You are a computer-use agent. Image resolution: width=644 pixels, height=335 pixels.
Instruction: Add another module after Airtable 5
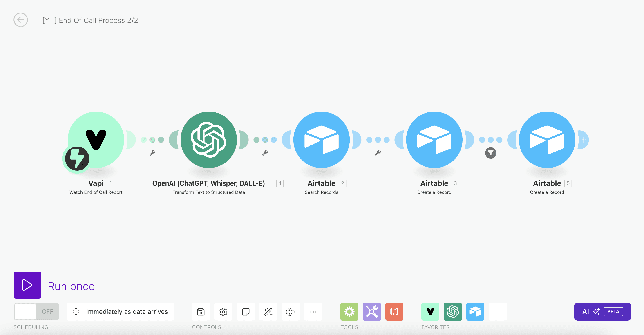583,140
